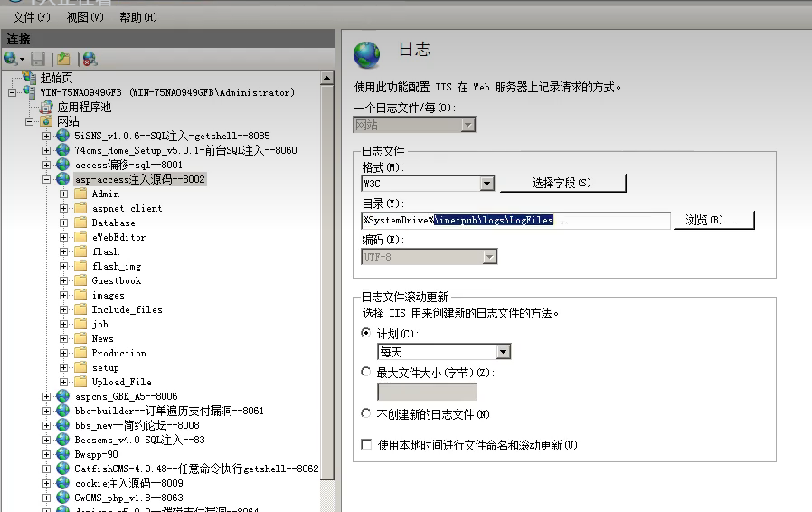Enable 使用本地时间 local time checkbox

coord(366,444)
